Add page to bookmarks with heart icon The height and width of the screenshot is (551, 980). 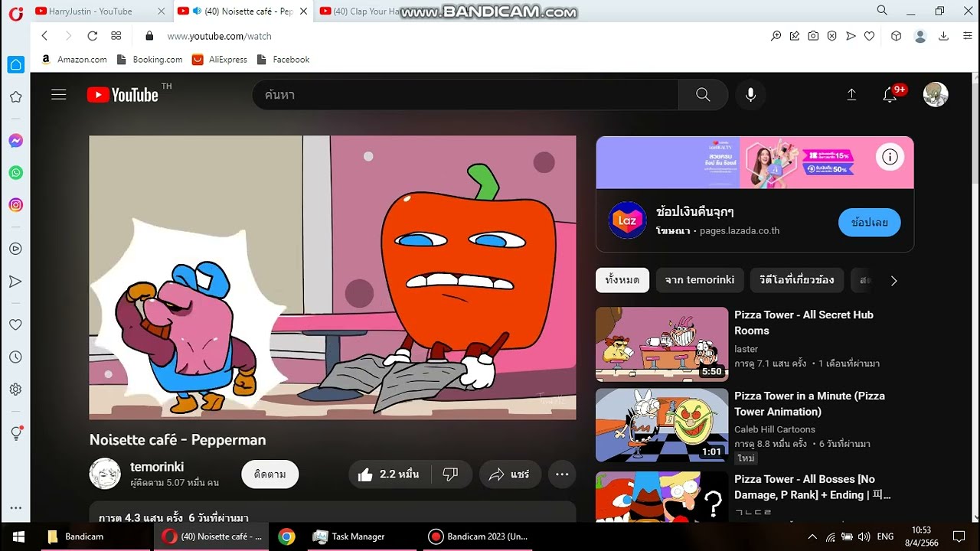click(870, 36)
